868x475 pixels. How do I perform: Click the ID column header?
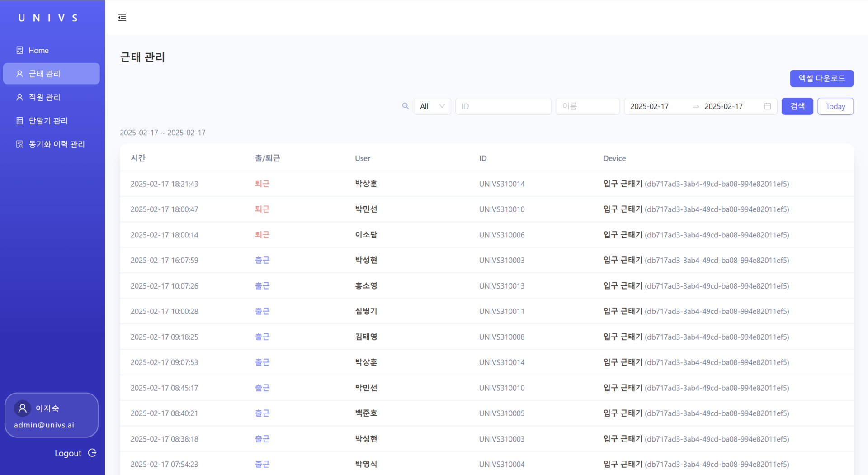tap(483, 158)
